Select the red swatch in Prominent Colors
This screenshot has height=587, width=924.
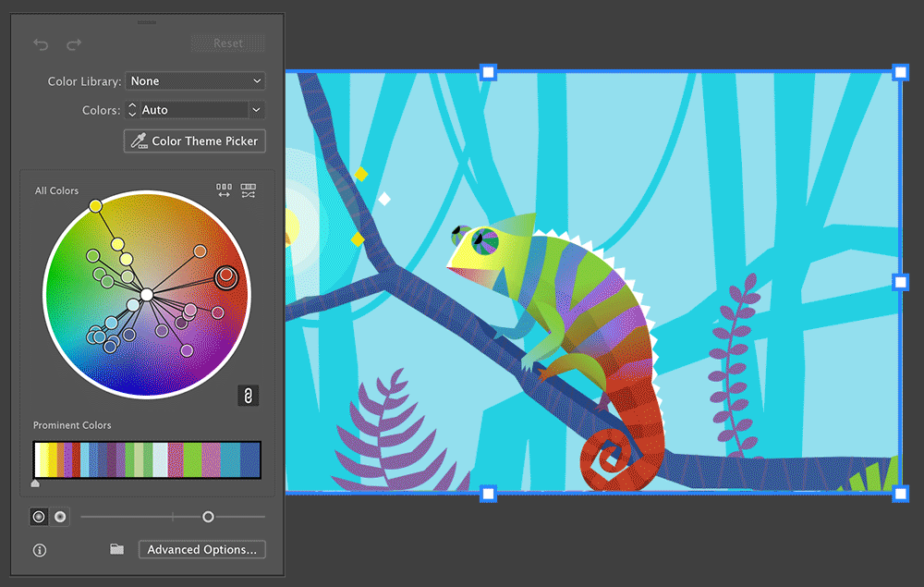[x=76, y=459]
